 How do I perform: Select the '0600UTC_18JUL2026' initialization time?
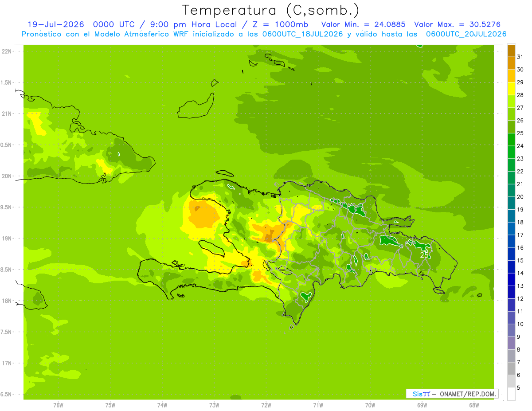(x=302, y=34)
